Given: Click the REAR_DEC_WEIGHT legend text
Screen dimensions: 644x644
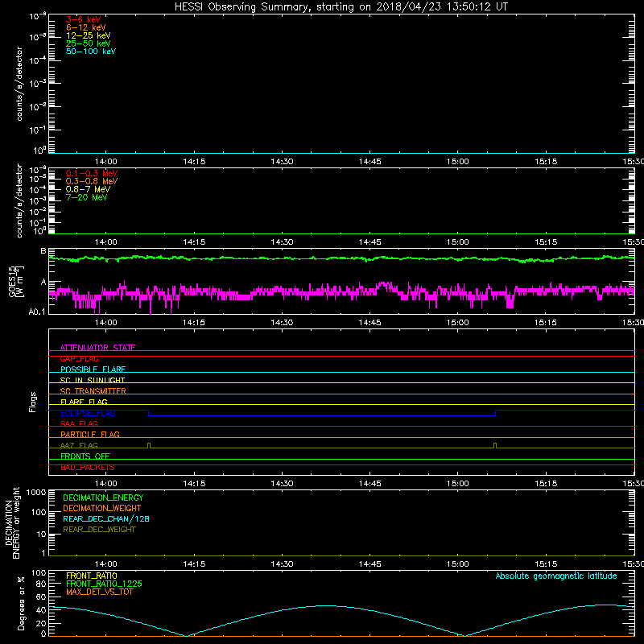Looking at the screenshot, I should 99,530.
